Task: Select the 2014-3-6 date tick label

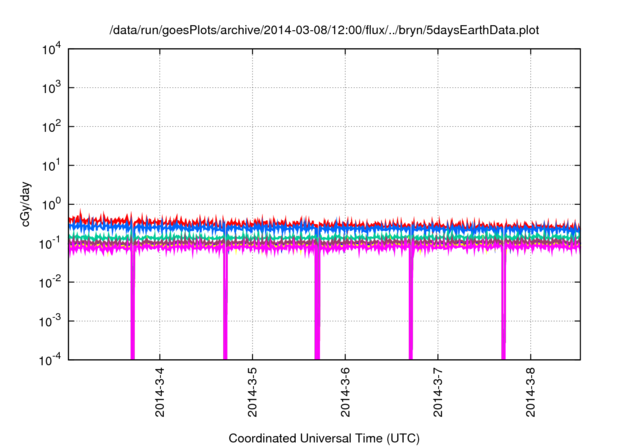Action: coord(345,392)
